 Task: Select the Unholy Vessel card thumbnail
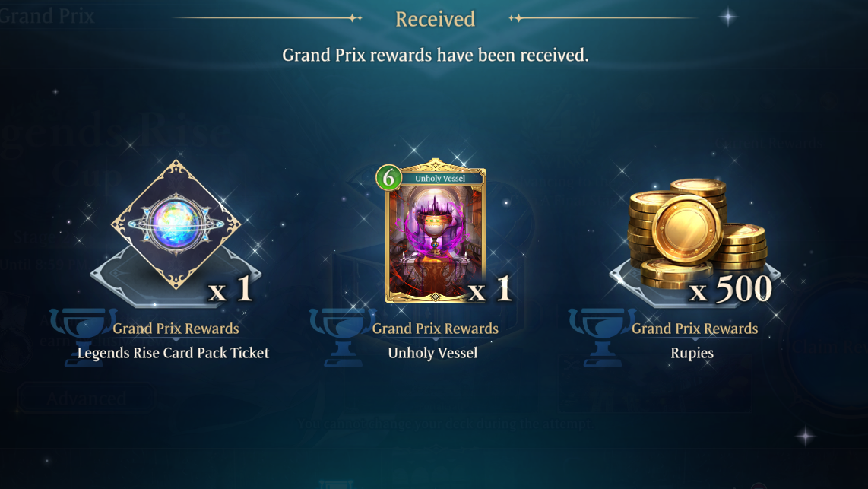click(x=436, y=231)
